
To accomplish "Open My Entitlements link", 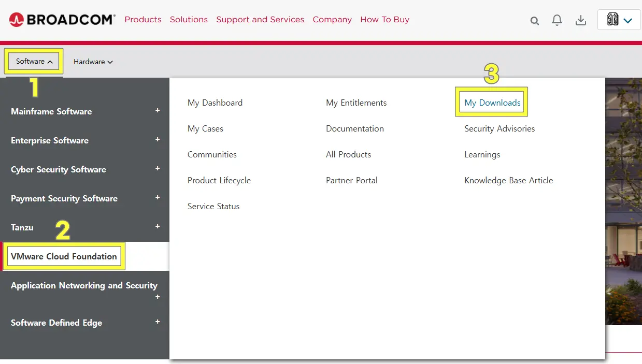I will click(x=356, y=103).
